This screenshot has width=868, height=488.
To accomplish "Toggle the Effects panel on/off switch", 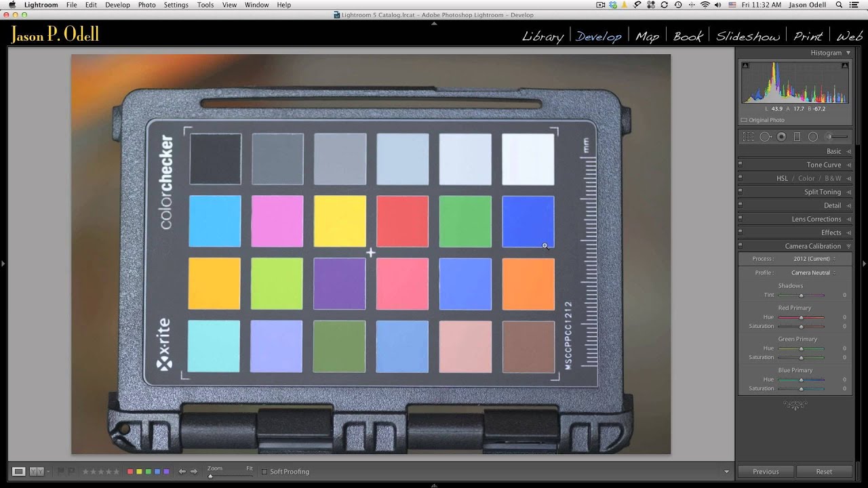I will 740,232.
